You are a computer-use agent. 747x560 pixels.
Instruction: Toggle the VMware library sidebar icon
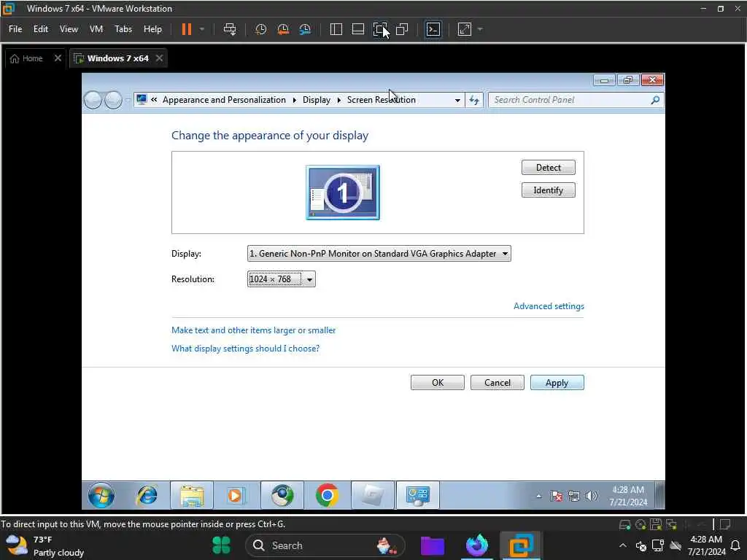[336, 29]
